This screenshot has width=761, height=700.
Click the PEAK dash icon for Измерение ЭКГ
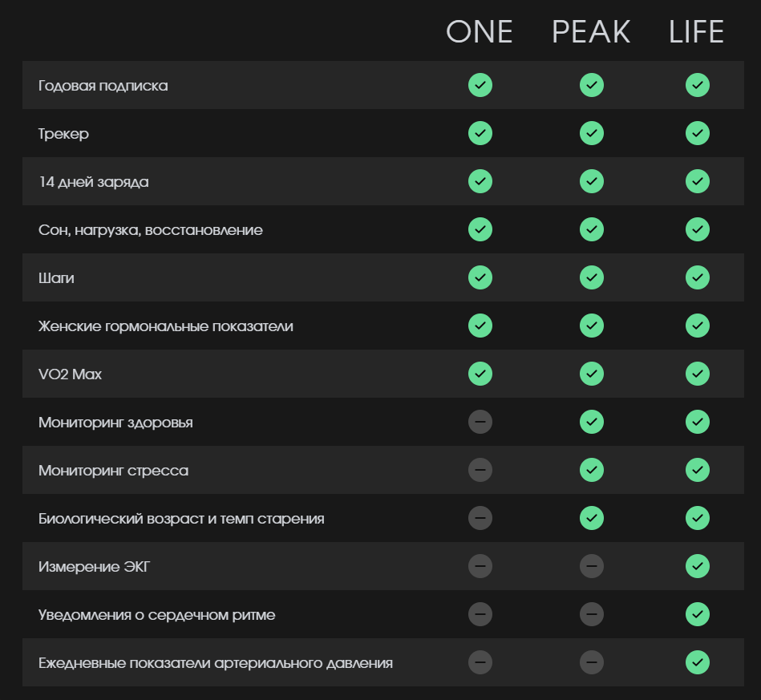pos(592,566)
